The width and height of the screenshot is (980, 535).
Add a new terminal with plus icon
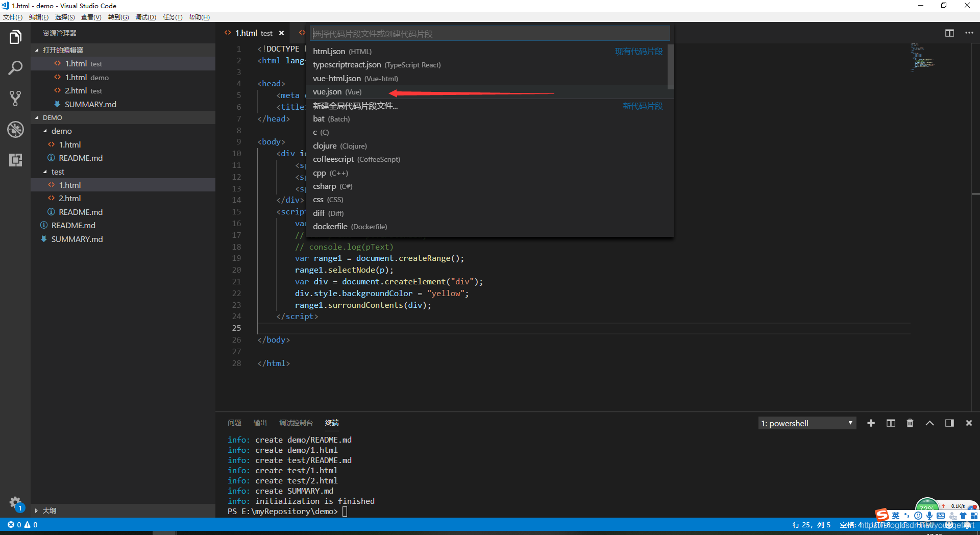[x=871, y=423]
